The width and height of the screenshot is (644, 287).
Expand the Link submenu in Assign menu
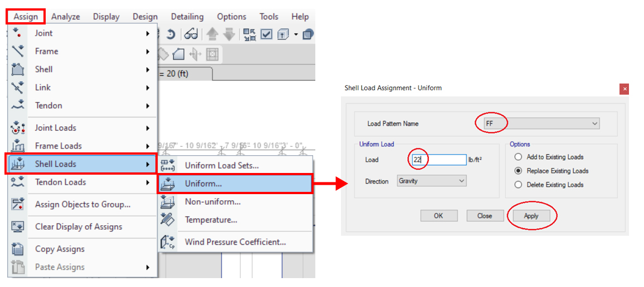coord(82,87)
